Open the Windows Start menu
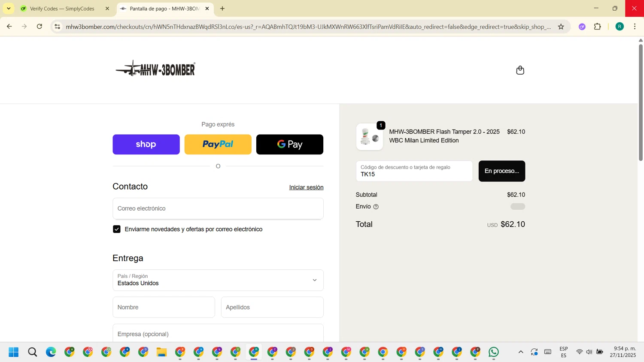The image size is (644, 362). click(x=14, y=352)
